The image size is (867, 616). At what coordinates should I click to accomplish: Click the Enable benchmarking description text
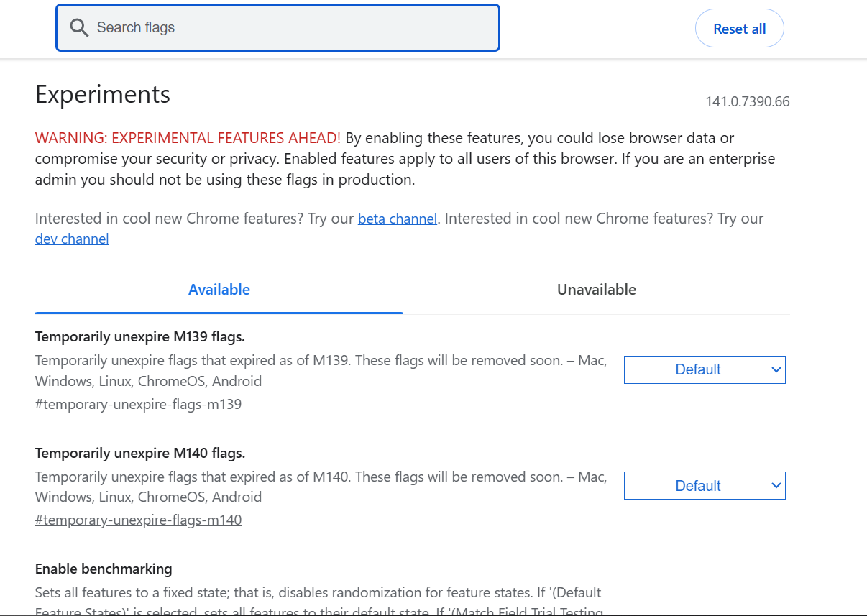(318, 594)
